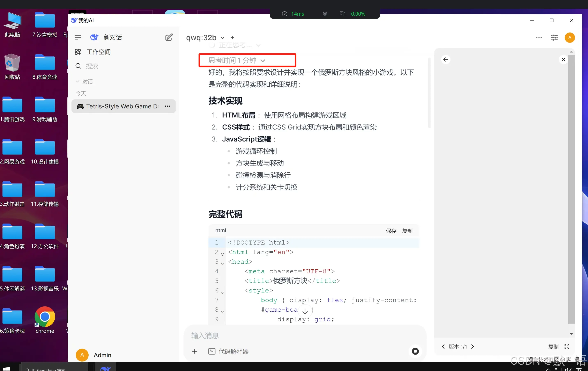Copy the code with the 复制 button
The height and width of the screenshot is (371, 588).
click(407, 231)
